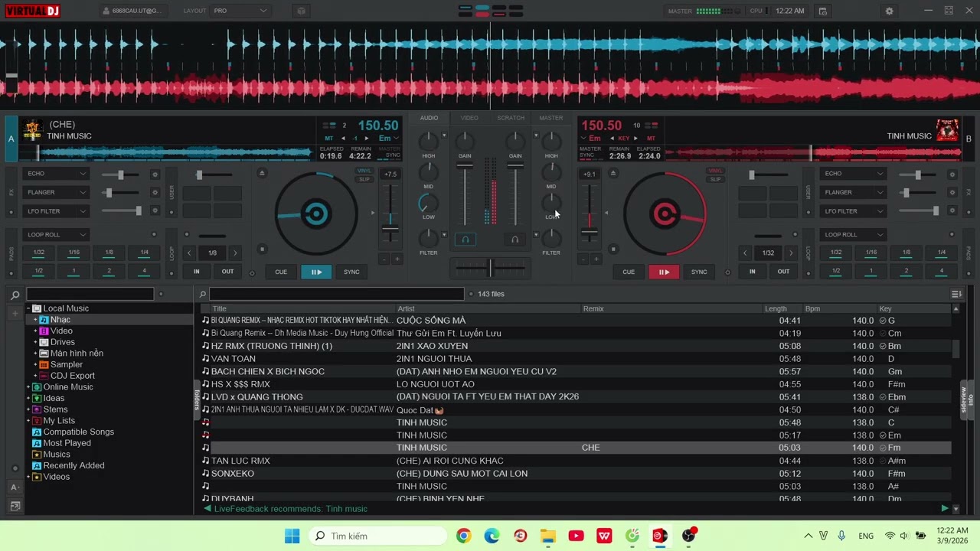
Task: Open YouTube from the Windows taskbar
Action: 576,536
